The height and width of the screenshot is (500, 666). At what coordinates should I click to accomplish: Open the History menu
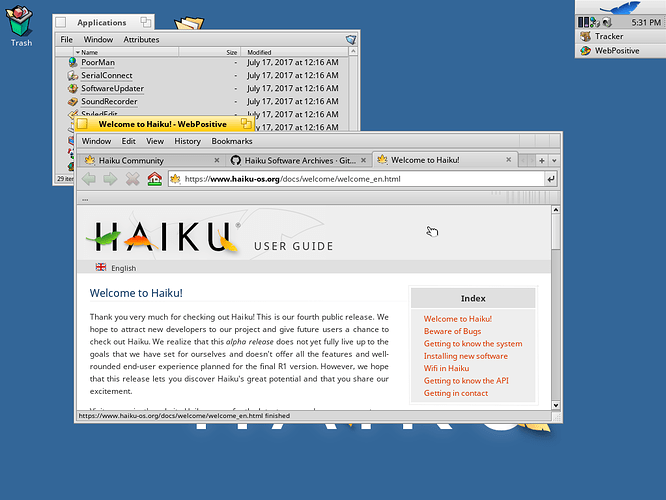[x=187, y=141]
